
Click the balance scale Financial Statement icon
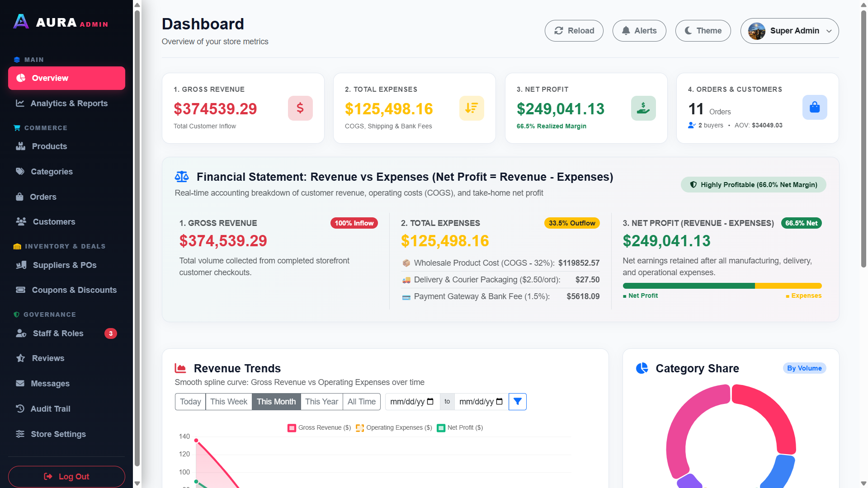[x=182, y=177]
